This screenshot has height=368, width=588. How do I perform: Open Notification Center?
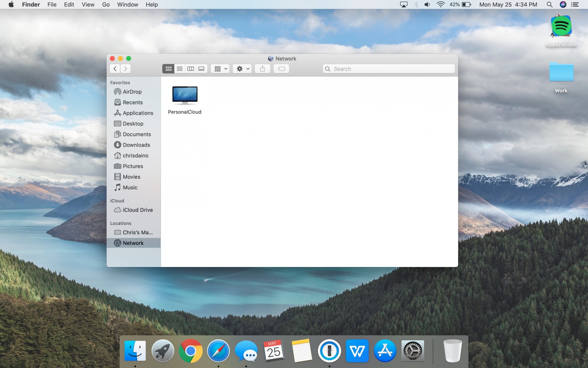[x=575, y=4]
